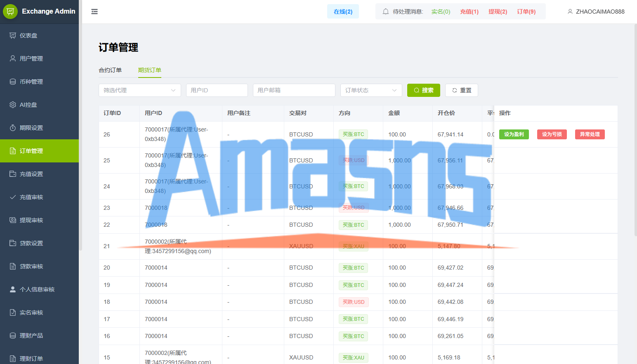Click the 贷款审核 document icon
Viewport: 637px width, 364px height.
point(13,266)
